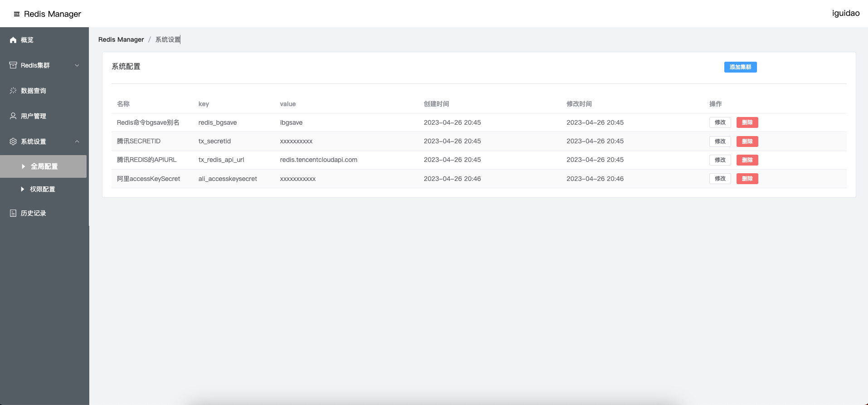Click the tx_secretid key cell
868x405 pixels.
point(214,141)
